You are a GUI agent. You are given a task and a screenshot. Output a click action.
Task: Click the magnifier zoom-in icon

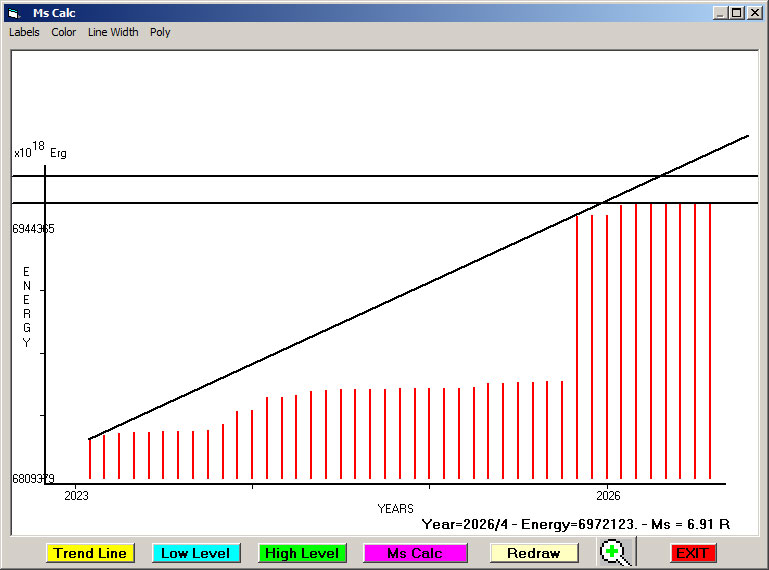tap(615, 552)
